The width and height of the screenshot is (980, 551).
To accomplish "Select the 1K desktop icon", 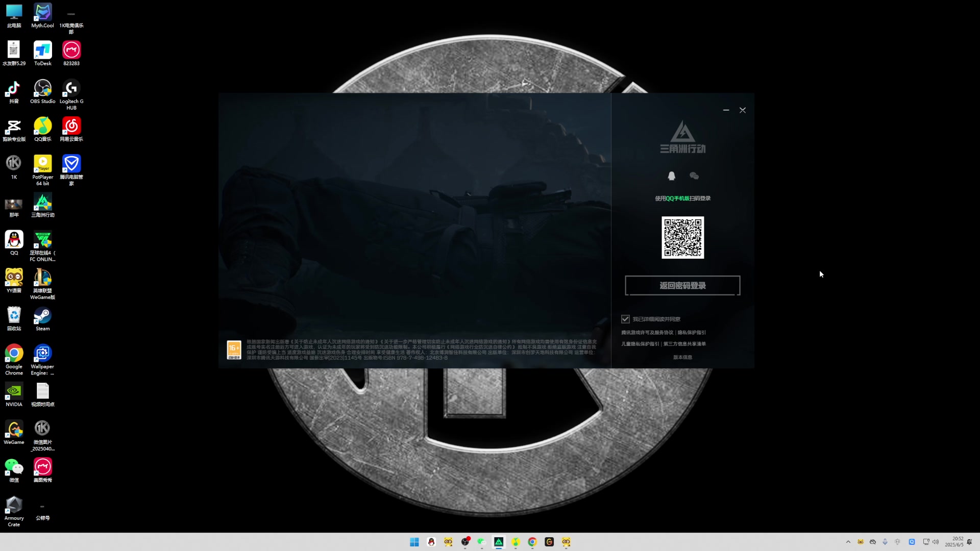I will pos(14,167).
